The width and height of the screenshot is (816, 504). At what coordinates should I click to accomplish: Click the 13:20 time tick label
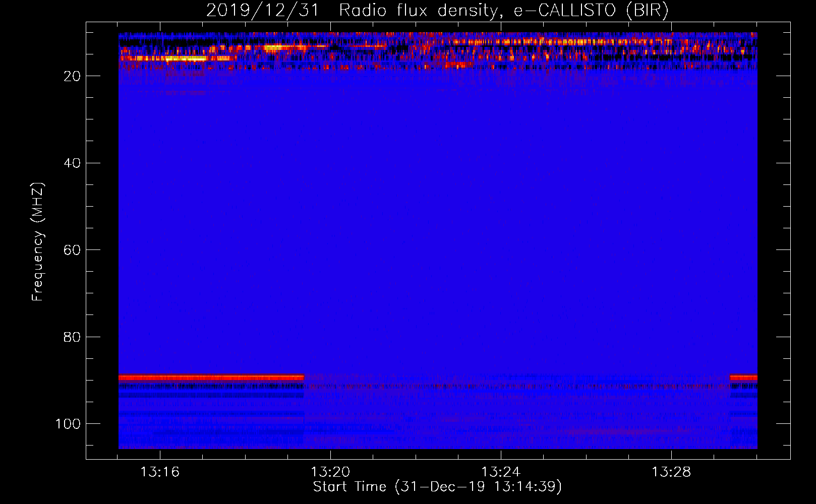(x=330, y=472)
